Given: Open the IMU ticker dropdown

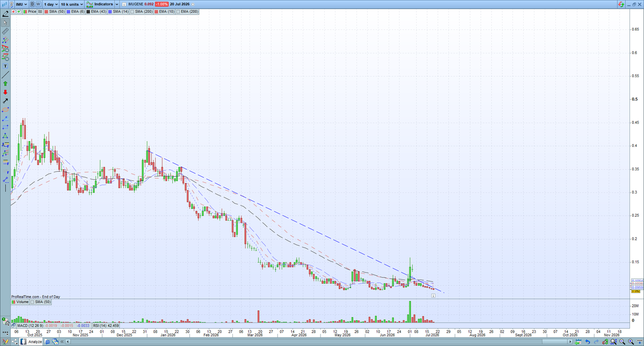Looking at the screenshot, I should [x=21, y=4].
